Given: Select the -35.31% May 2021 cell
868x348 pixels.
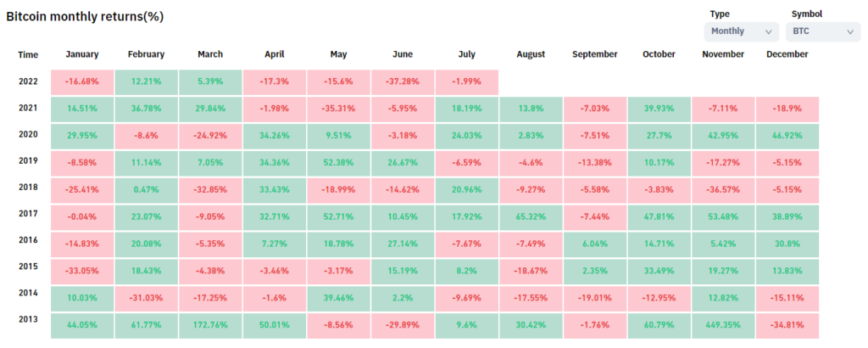Looking at the screenshot, I should 338,109.
